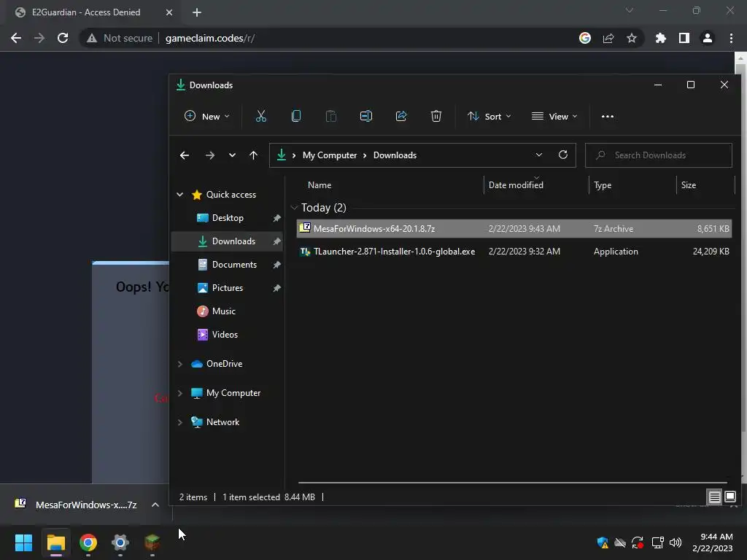
Task: Click the Google icon in address bar
Action: point(585,38)
